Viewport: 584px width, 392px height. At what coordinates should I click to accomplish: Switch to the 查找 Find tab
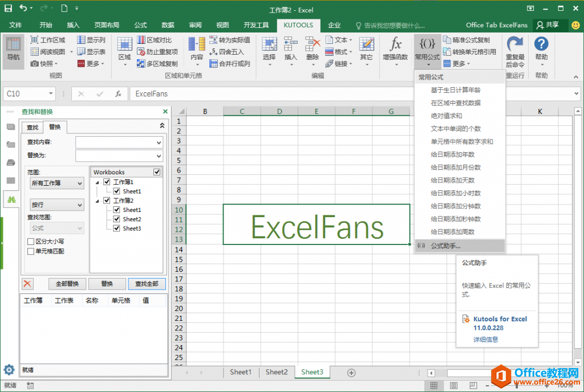click(x=33, y=127)
